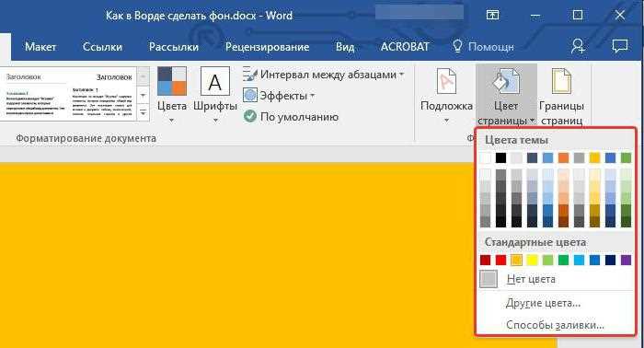Expand dropdown arrow under Подложка

[x=446, y=121]
